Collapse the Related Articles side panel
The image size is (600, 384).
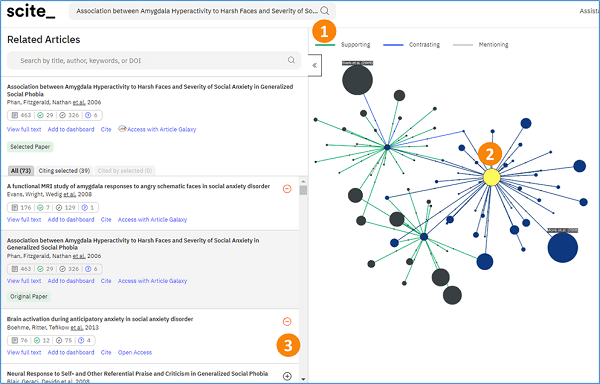315,65
